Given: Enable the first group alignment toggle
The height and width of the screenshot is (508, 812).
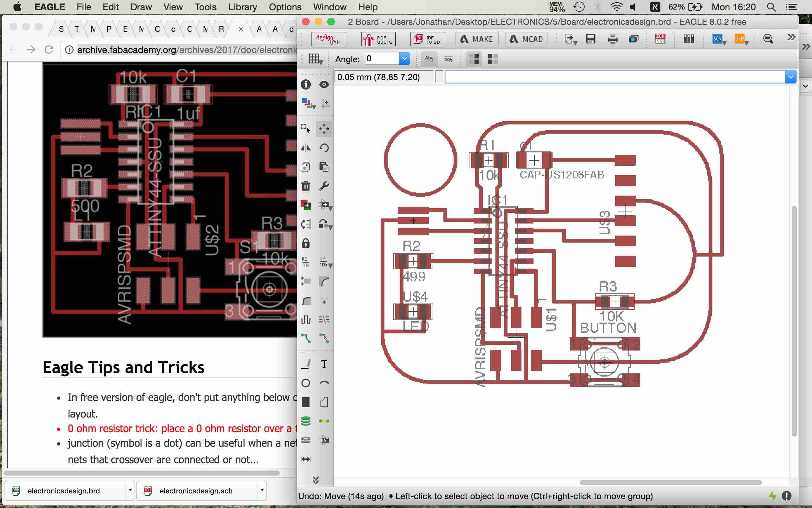Looking at the screenshot, I should (474, 59).
